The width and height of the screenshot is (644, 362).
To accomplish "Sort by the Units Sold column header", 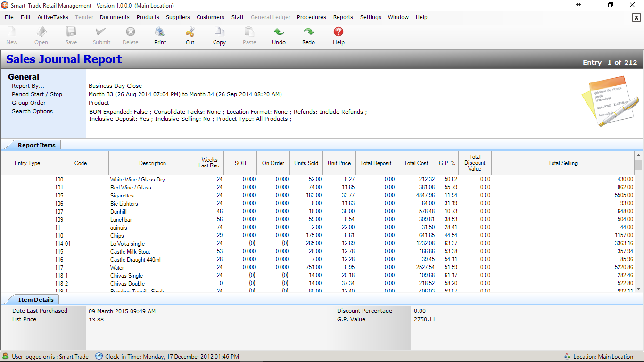I will [306, 163].
